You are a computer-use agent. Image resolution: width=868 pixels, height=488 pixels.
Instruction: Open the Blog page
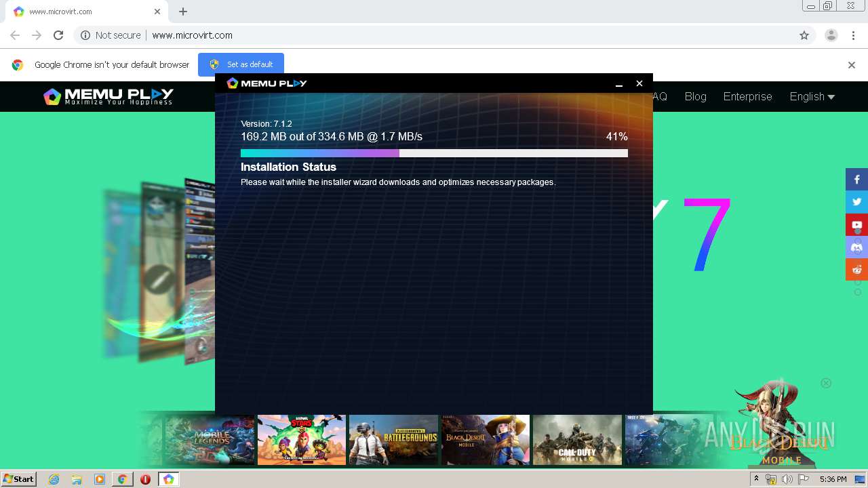pos(695,96)
